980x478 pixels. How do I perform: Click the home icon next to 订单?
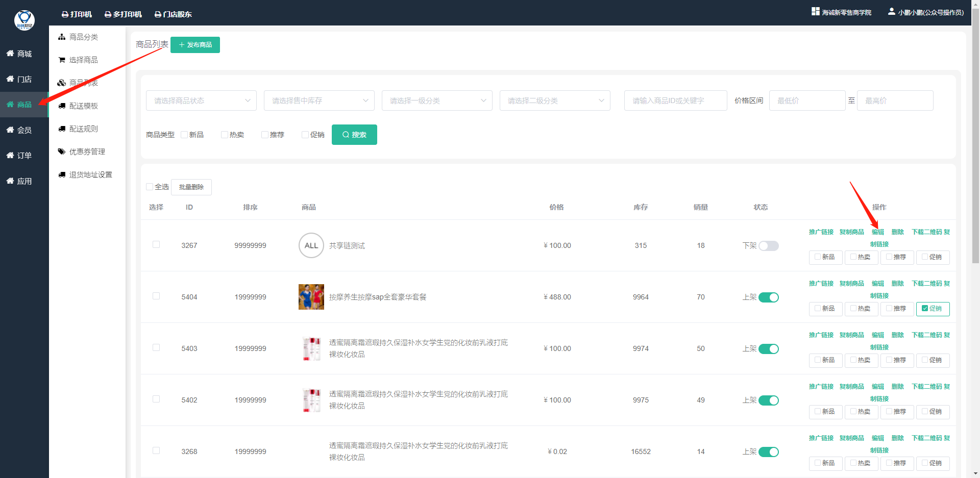10,155
